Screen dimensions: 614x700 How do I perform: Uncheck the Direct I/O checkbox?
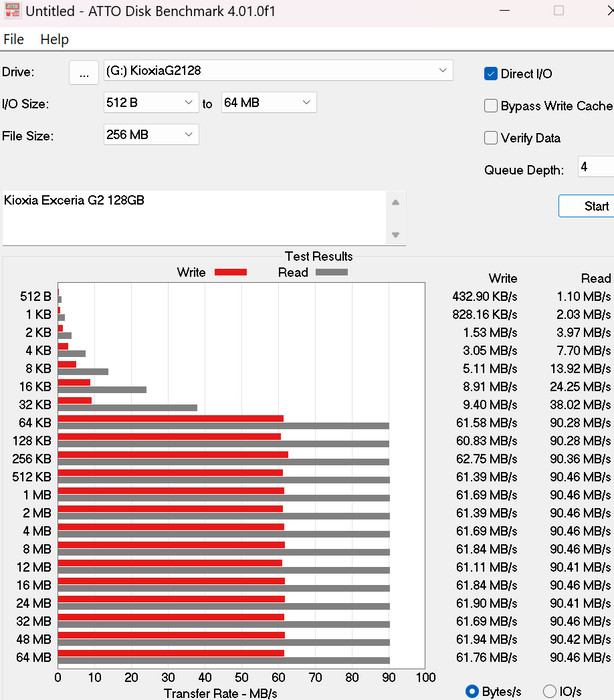coord(490,74)
